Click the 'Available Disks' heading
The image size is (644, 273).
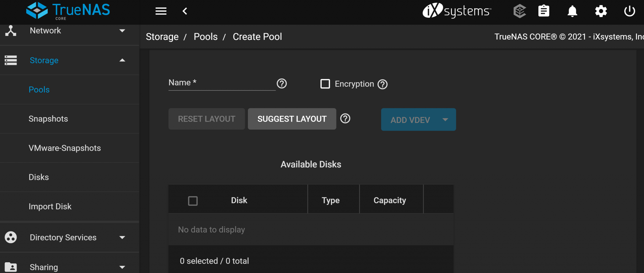(x=311, y=164)
